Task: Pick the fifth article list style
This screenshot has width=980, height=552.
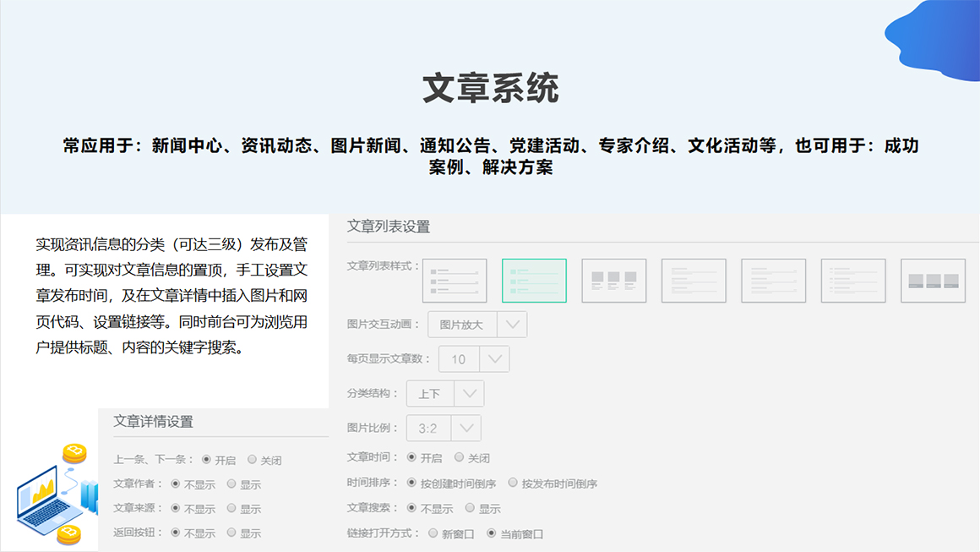Action: (773, 281)
